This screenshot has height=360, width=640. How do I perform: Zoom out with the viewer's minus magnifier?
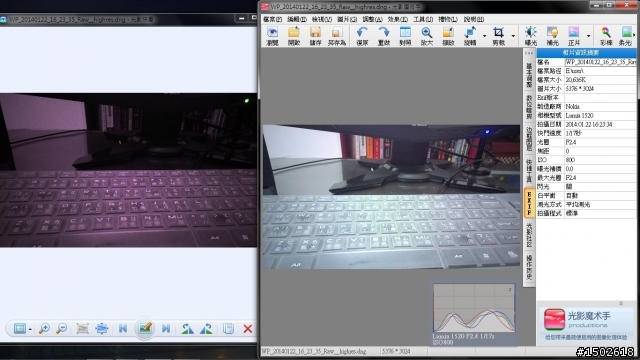coord(62,329)
